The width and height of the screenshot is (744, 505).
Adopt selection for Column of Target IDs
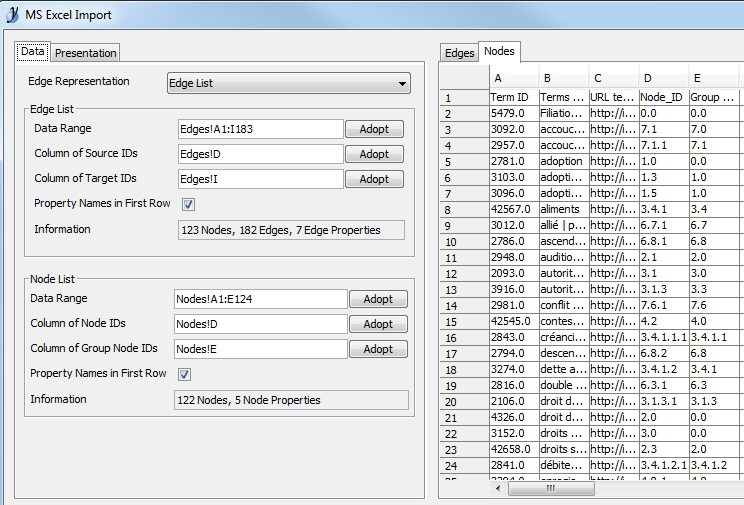click(374, 179)
